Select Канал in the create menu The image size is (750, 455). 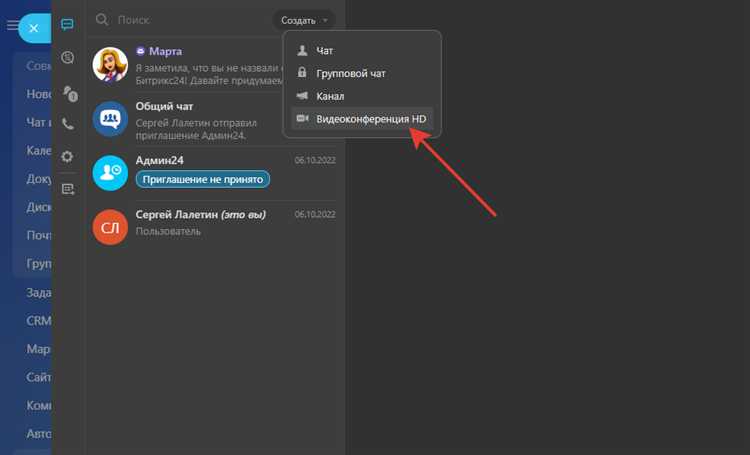[x=362, y=96]
